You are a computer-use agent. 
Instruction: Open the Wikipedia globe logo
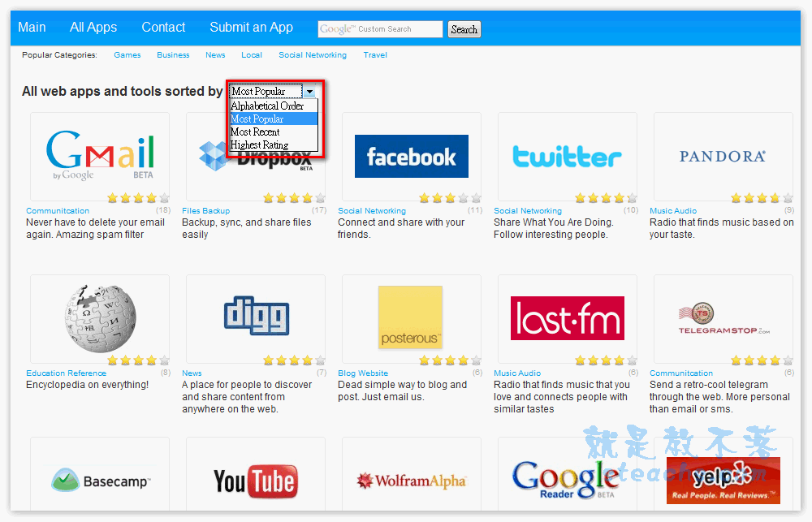click(100, 318)
